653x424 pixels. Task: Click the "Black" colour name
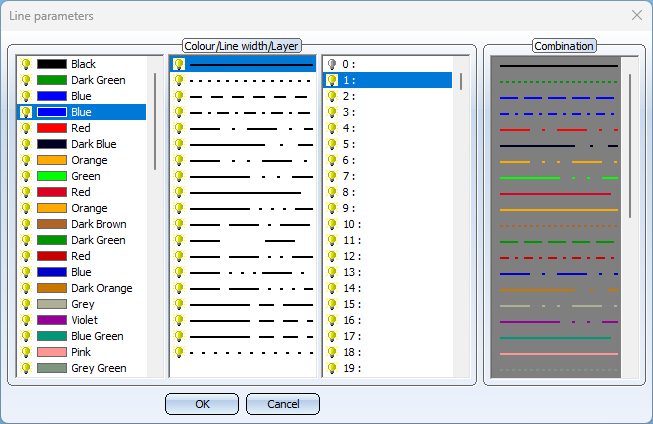coord(83,64)
